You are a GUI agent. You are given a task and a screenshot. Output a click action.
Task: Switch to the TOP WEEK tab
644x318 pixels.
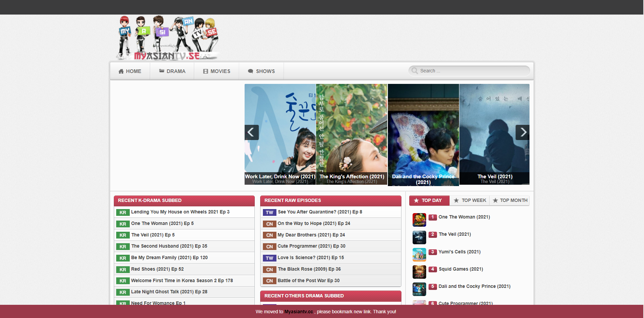point(470,200)
